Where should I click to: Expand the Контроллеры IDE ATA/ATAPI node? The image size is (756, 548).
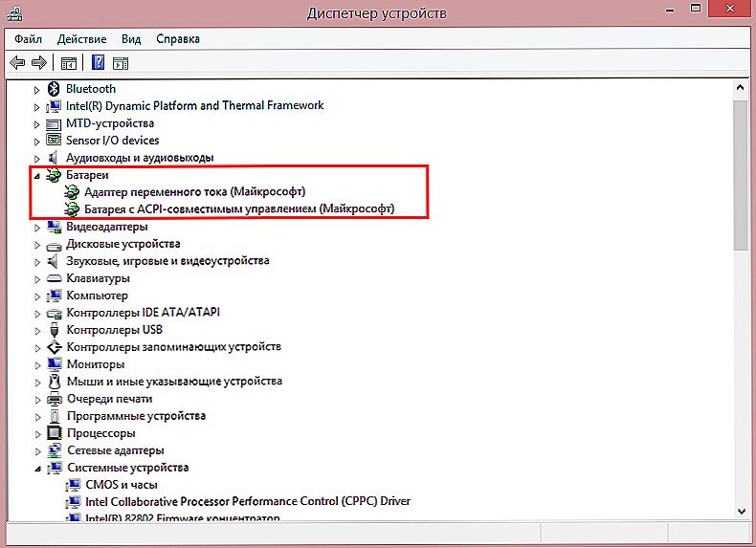coord(37,314)
